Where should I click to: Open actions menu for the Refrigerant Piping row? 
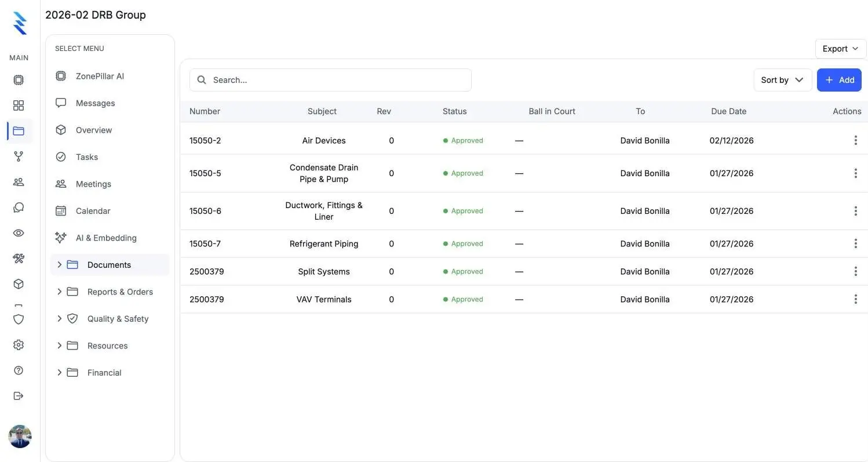[x=855, y=243]
